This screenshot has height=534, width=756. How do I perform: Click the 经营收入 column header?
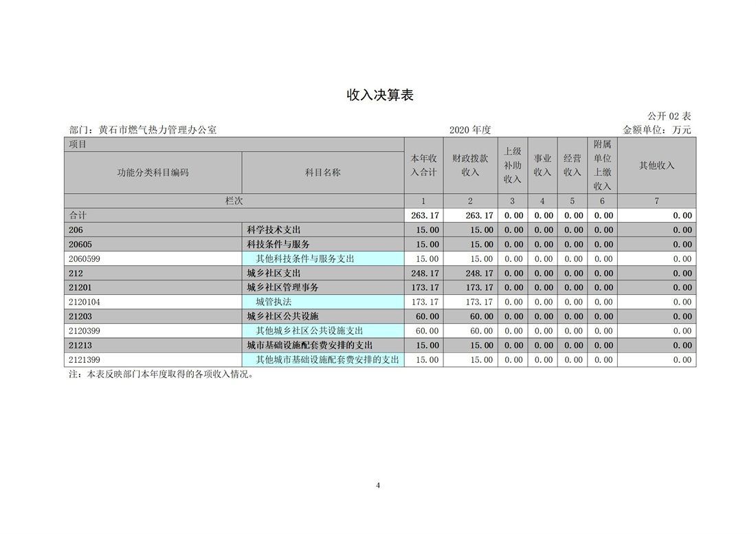[x=572, y=166]
